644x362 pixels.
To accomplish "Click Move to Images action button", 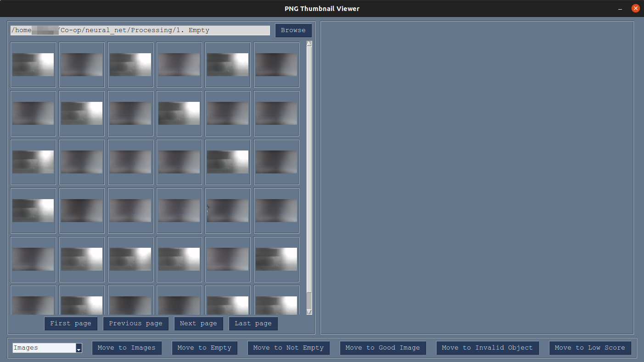I will [x=127, y=348].
